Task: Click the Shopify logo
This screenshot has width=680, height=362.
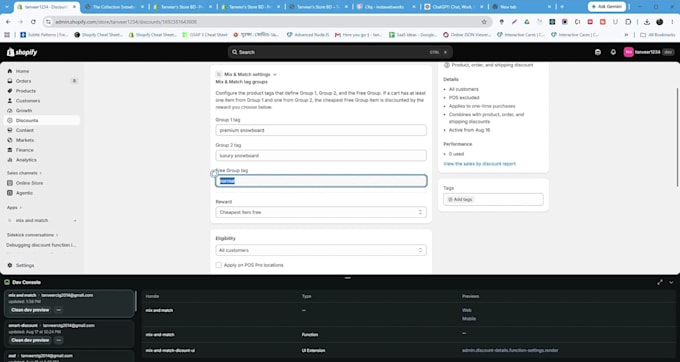Action: click(22, 52)
